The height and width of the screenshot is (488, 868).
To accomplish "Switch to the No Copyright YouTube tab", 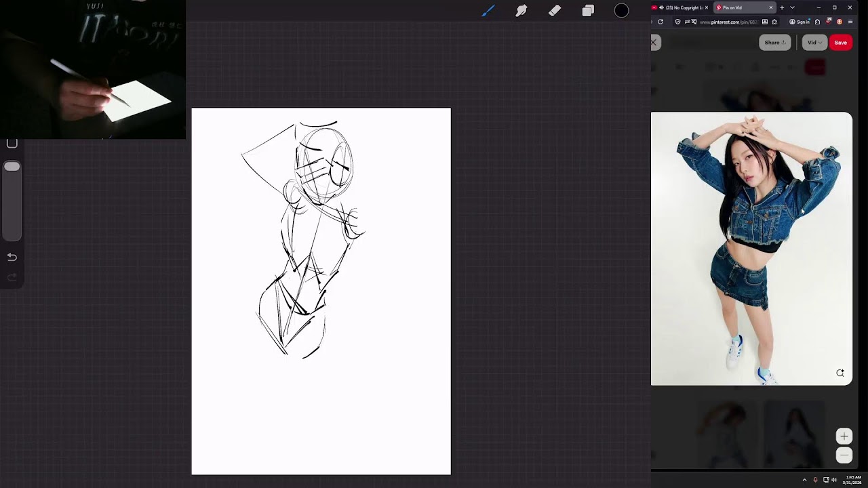I will point(680,7).
